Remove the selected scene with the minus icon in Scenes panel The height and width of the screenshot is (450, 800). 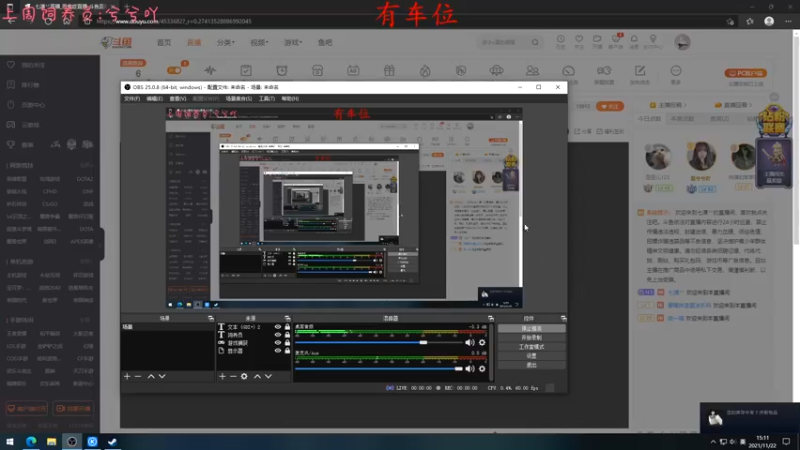(x=138, y=377)
